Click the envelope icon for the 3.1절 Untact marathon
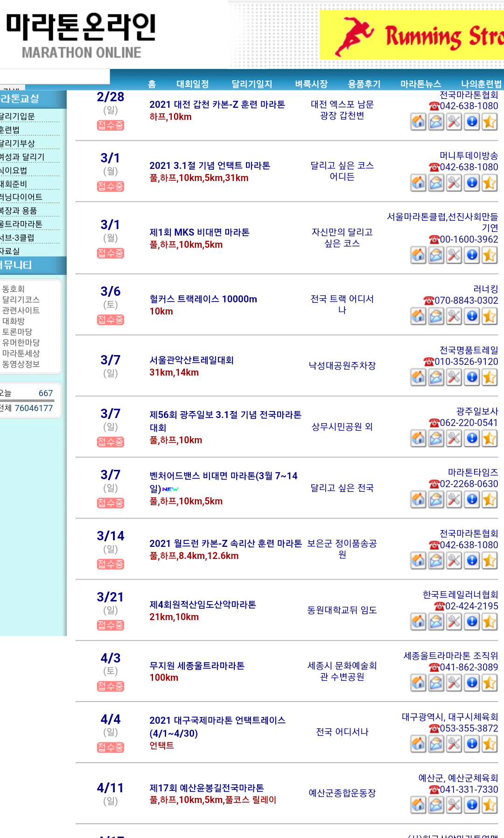The height and width of the screenshot is (838, 504). coord(436,183)
